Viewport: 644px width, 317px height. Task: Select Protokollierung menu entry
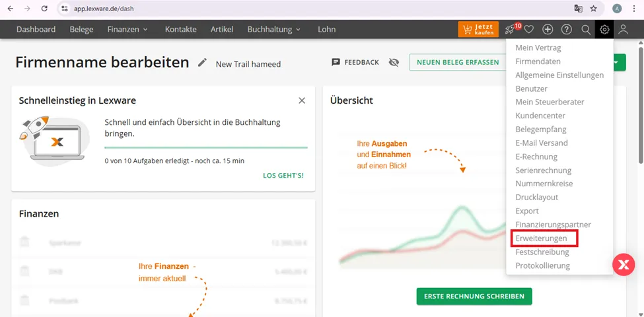(542, 265)
